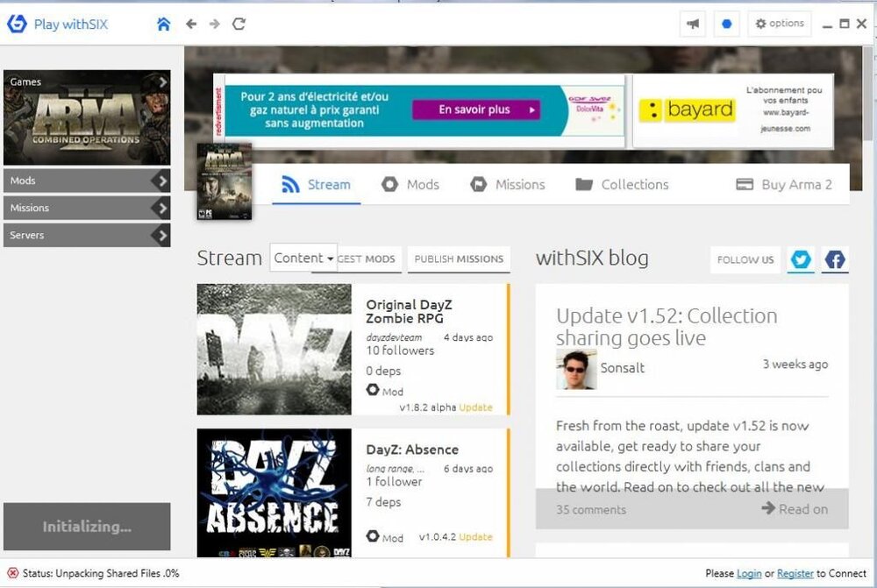Click the blue status dot button
Viewport: 877px width, 588px height.
point(726,24)
